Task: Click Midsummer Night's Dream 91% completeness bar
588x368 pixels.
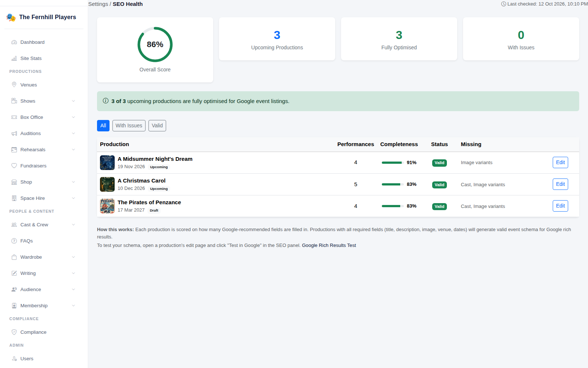Action: tap(393, 163)
